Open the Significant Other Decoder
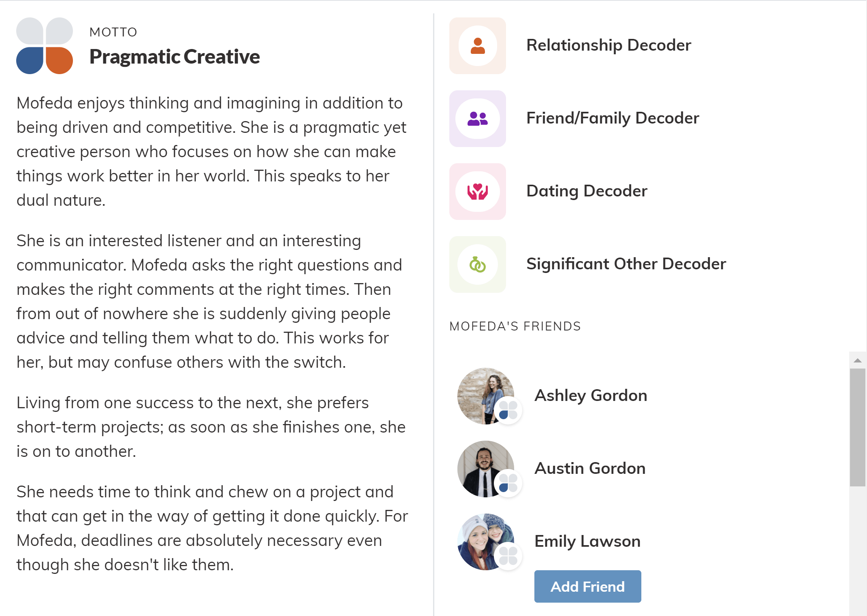The width and height of the screenshot is (867, 616). point(626,264)
